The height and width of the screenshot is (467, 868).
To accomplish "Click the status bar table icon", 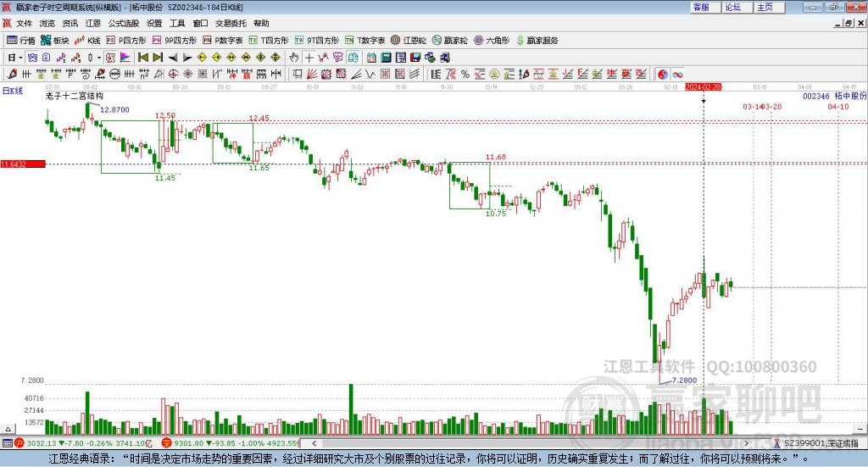I will click(x=7, y=443).
